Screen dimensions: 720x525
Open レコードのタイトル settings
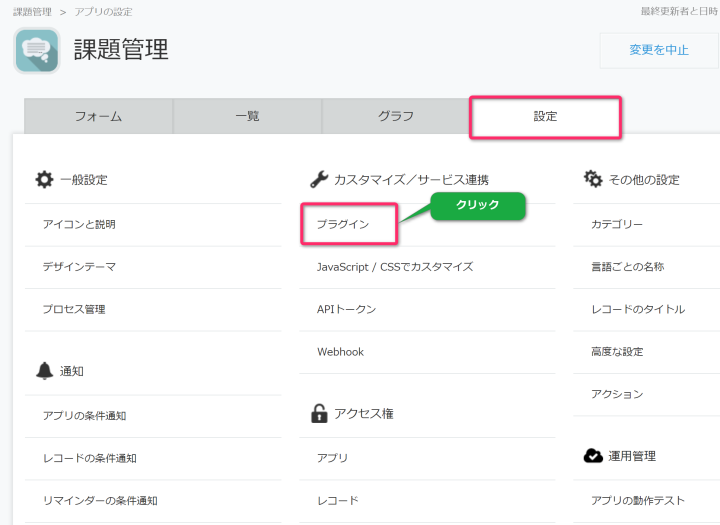pos(638,310)
